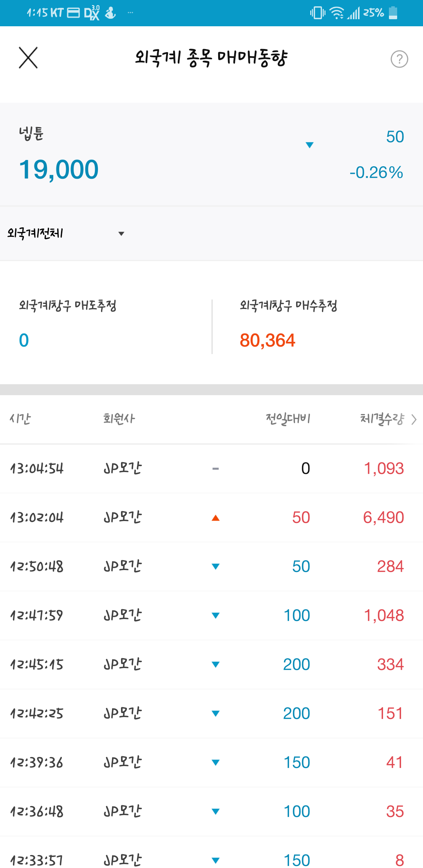Tap the 체결수량 column chevron arrow
The height and width of the screenshot is (868, 423).
click(x=414, y=419)
